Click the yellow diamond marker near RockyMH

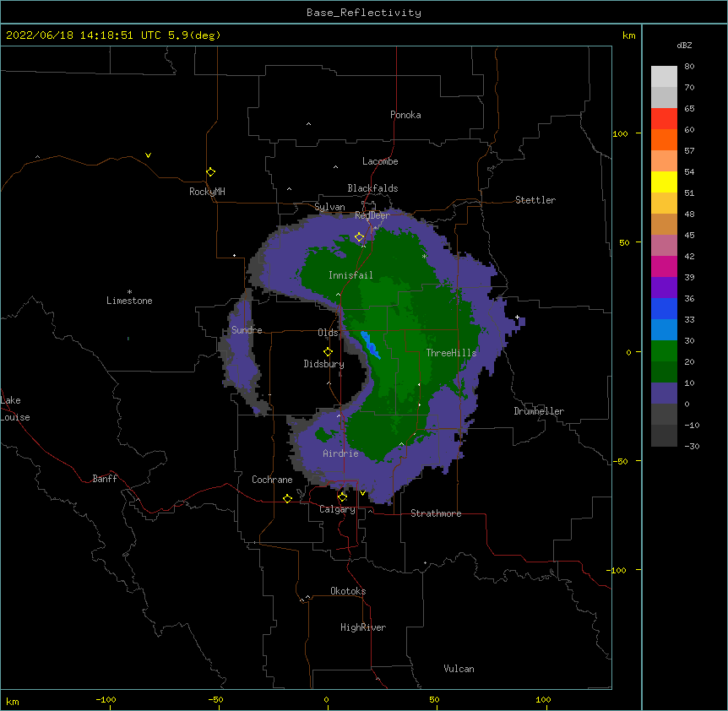pyautogui.click(x=211, y=172)
